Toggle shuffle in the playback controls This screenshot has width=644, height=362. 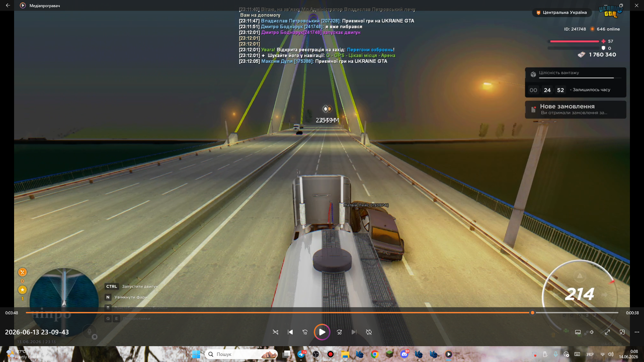[275, 332]
